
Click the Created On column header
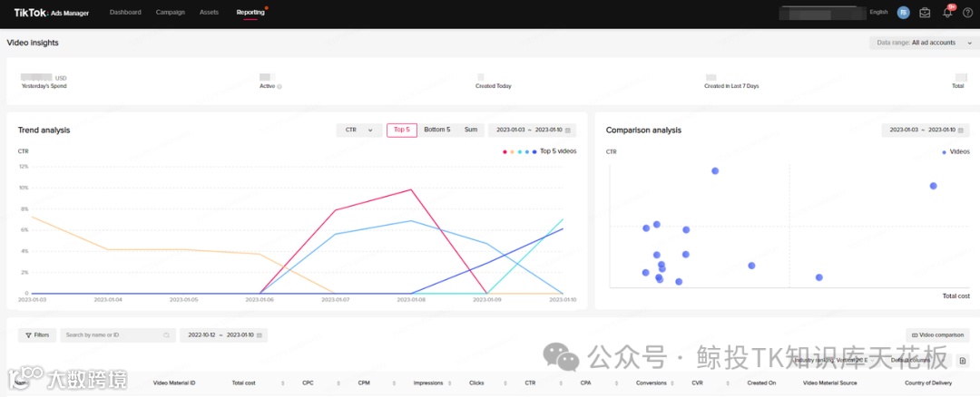coord(761,382)
